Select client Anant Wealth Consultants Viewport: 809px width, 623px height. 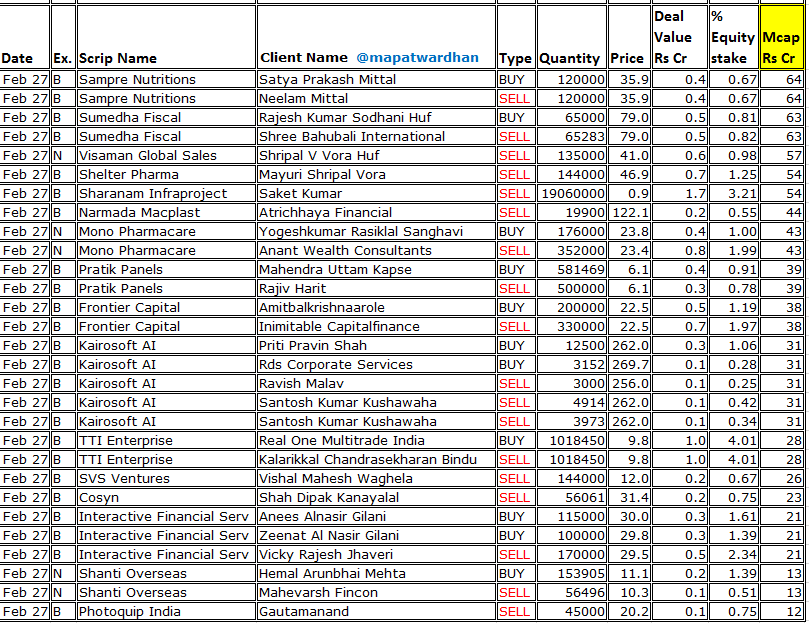(345, 251)
